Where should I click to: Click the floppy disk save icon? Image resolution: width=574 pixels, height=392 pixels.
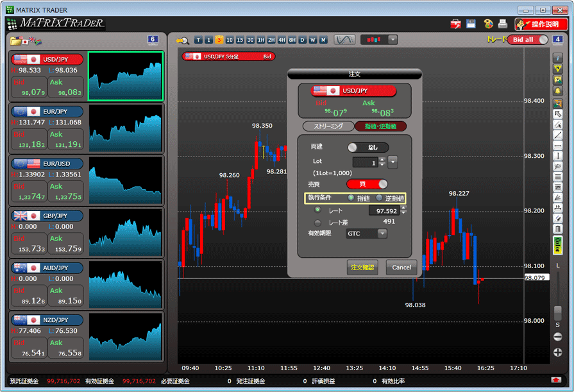[x=471, y=24]
